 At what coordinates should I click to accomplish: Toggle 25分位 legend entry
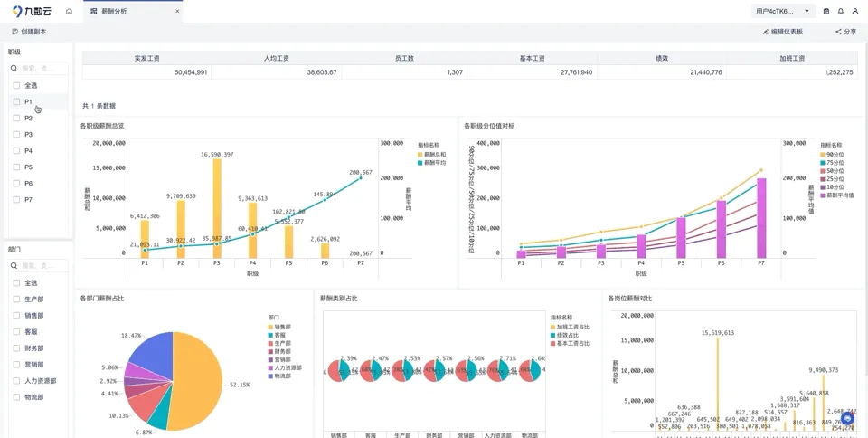click(x=832, y=179)
